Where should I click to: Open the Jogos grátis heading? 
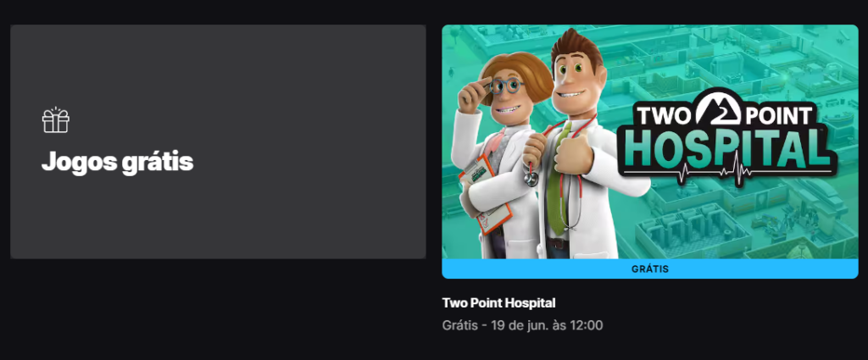(x=117, y=162)
